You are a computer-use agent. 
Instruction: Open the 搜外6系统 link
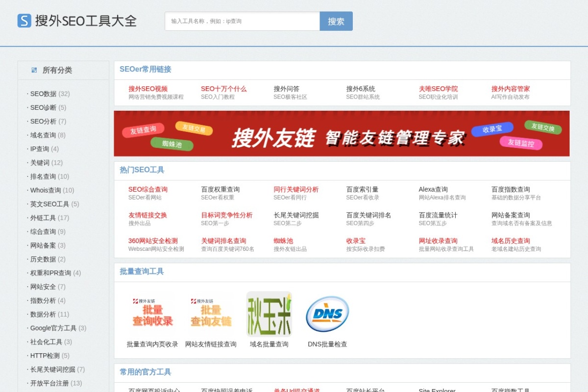tap(361, 89)
